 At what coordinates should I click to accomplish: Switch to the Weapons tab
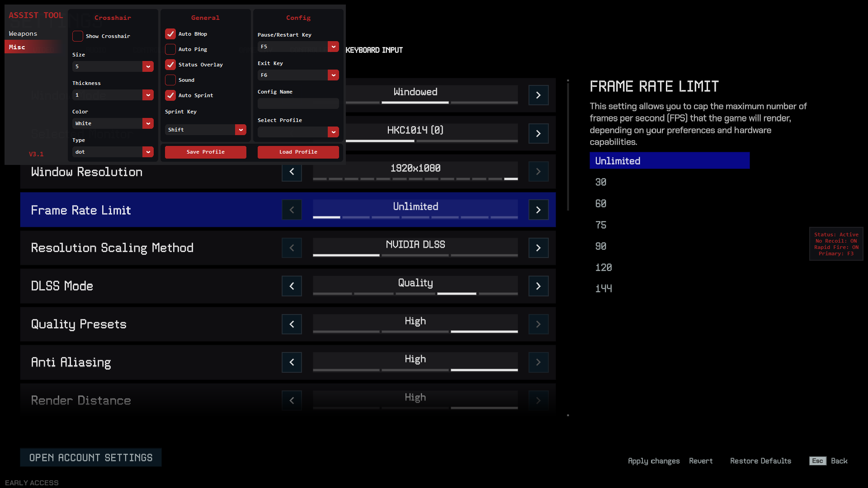(x=23, y=33)
